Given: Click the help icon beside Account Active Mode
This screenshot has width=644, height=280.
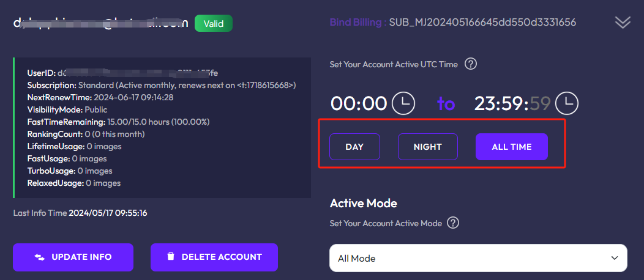Looking at the screenshot, I should click(x=453, y=223).
